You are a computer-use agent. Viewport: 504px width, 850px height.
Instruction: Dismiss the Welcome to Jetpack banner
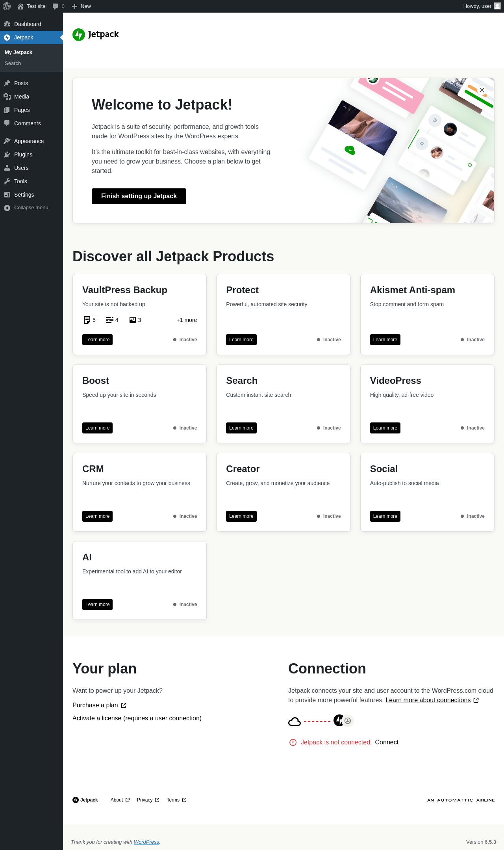click(482, 90)
